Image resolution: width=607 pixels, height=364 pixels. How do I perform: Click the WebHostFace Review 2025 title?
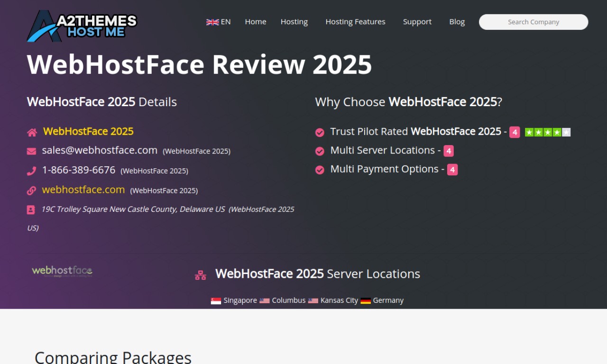click(x=199, y=64)
